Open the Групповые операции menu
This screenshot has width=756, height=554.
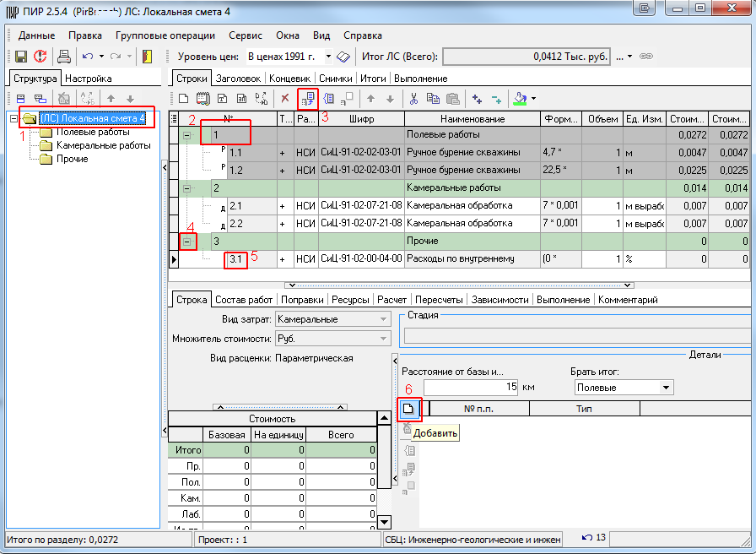[165, 35]
